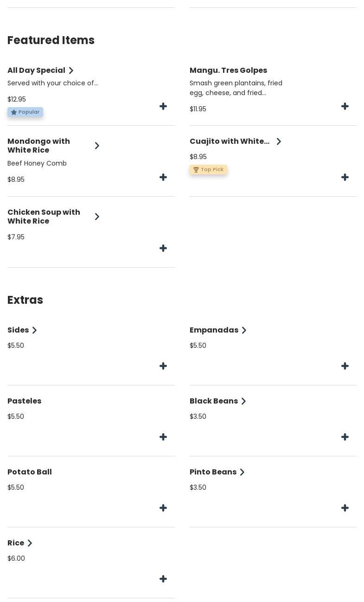Add Pasteles using plus icon
364x602 pixels.
point(163,437)
